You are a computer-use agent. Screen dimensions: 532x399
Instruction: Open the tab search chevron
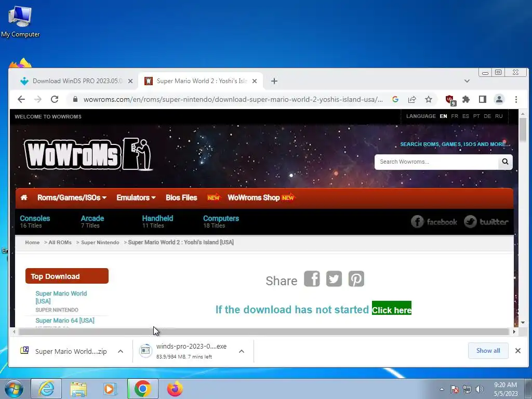click(x=467, y=81)
